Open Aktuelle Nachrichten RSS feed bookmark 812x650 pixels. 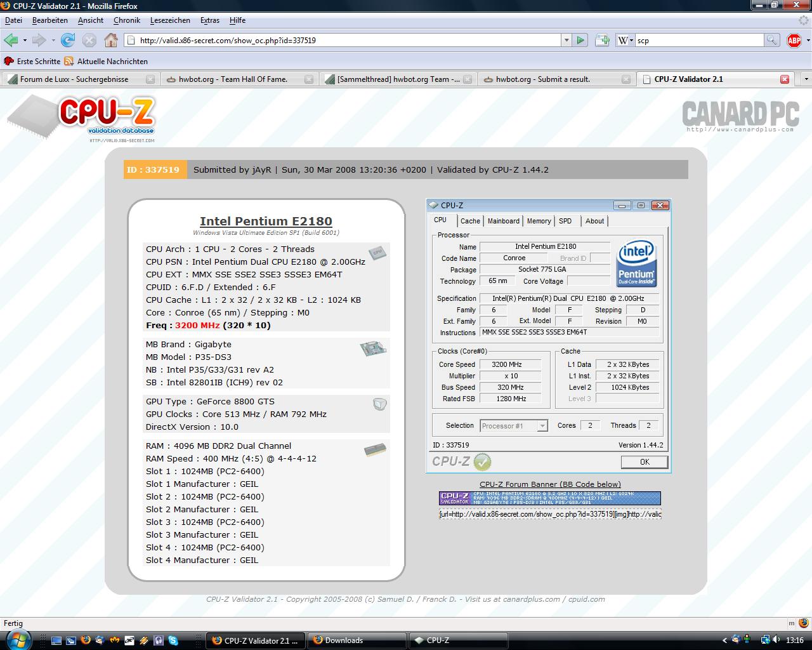click(106, 62)
